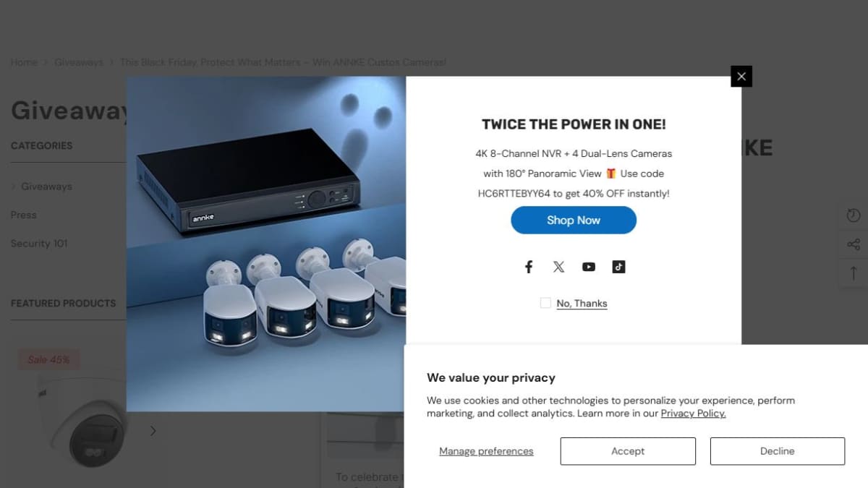Image resolution: width=868 pixels, height=488 pixels.
Task: Select the Press category
Action: pyautogui.click(x=23, y=215)
